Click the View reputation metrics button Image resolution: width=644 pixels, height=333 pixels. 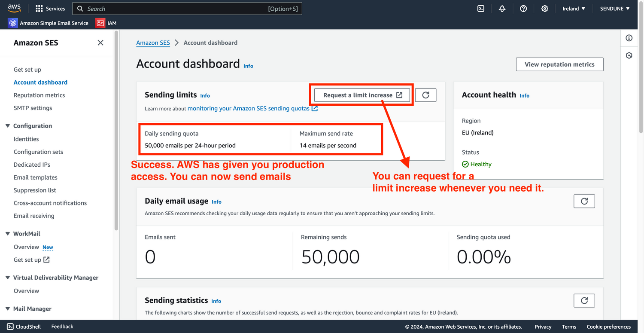coord(559,64)
